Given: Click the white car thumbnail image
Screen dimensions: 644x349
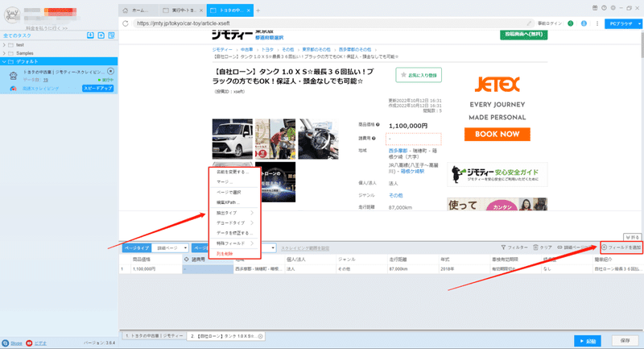Looking at the screenshot, I should click(233, 139).
